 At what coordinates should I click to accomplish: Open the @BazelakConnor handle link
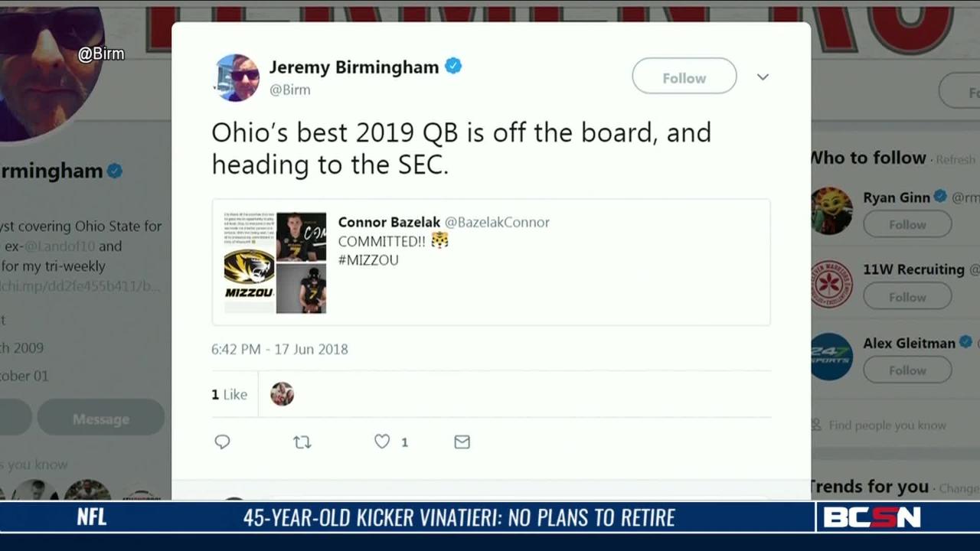[x=497, y=222]
